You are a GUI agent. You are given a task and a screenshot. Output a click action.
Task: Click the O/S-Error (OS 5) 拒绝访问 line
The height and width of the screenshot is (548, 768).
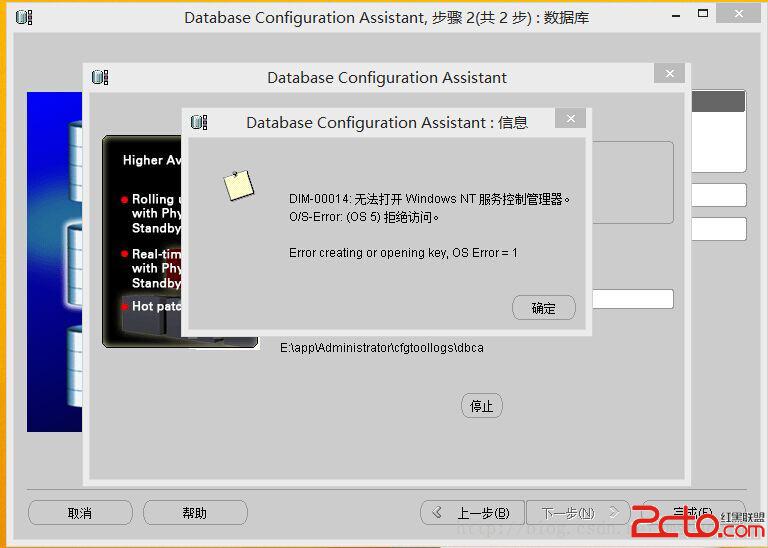tap(363, 217)
